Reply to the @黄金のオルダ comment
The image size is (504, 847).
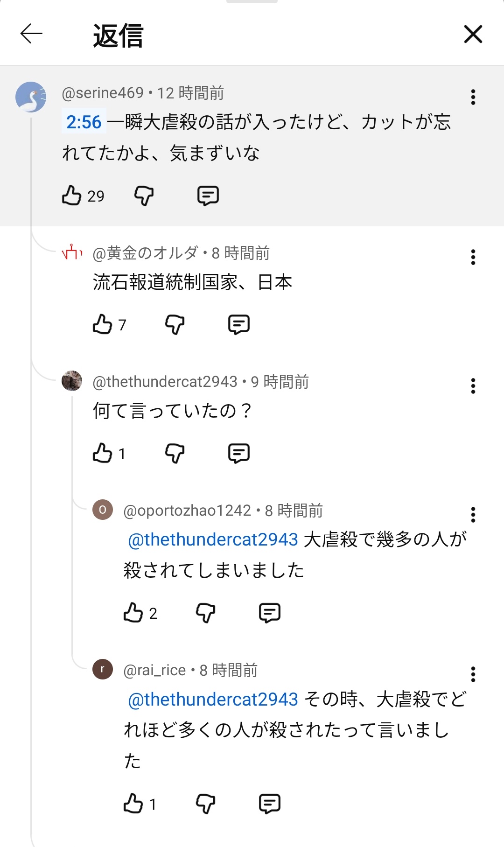[238, 324]
